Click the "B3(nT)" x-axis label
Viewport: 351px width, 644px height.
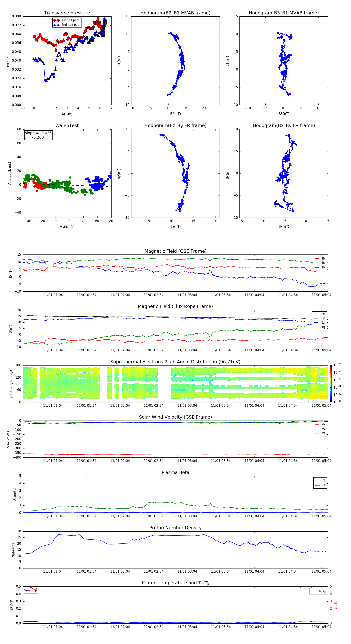tap(284, 114)
